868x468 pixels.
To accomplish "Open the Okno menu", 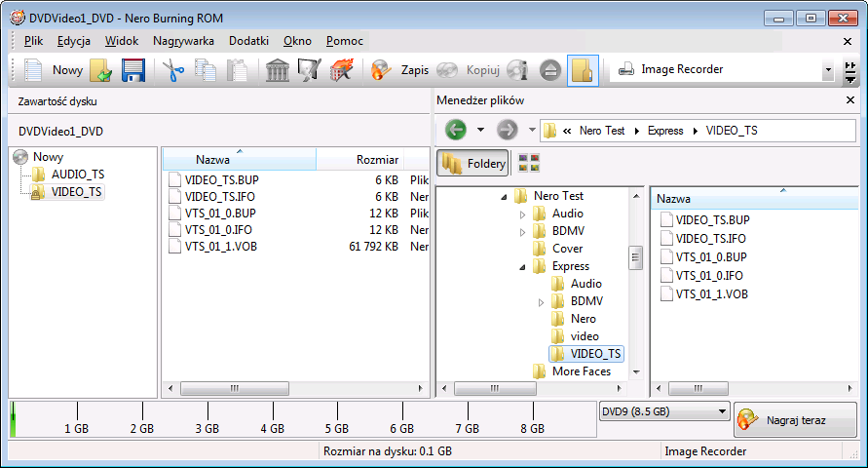I will pyautogui.click(x=297, y=41).
